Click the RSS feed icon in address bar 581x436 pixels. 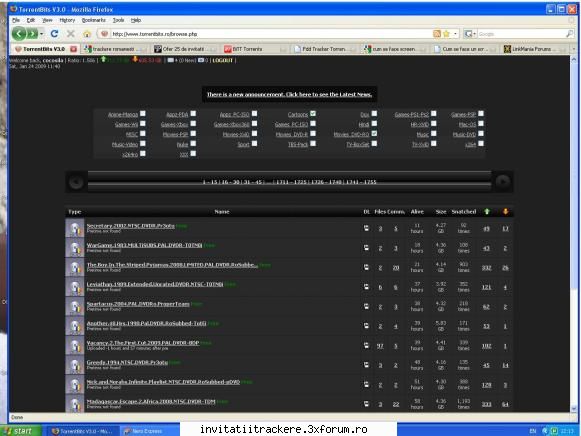click(437, 34)
